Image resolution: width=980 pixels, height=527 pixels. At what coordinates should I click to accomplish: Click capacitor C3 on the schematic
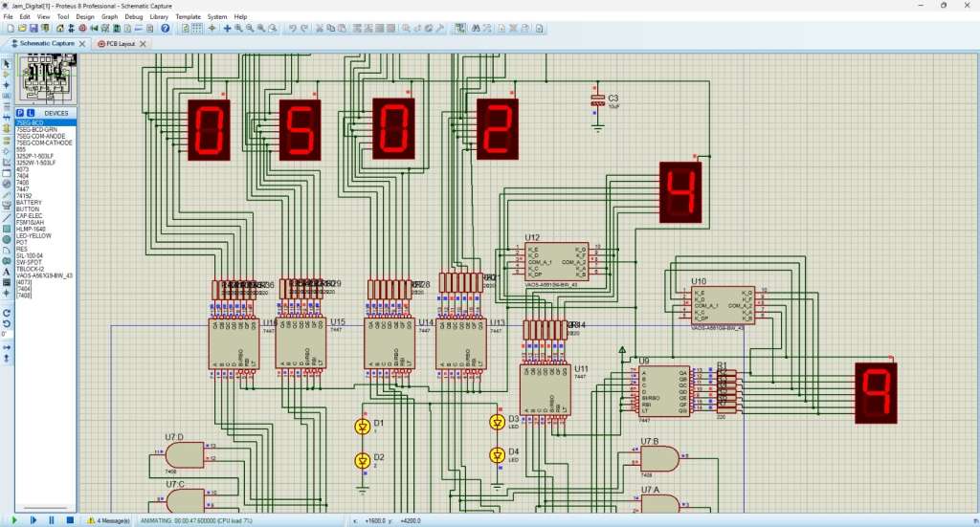pos(598,101)
